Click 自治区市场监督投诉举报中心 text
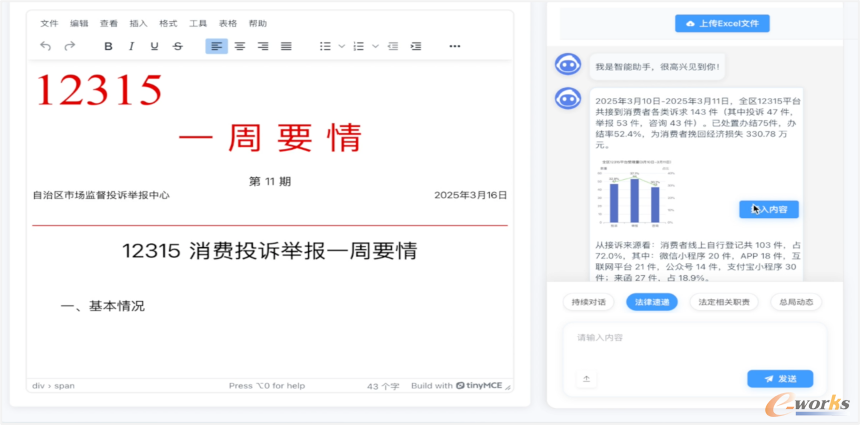The width and height of the screenshot is (860, 427). (x=101, y=195)
